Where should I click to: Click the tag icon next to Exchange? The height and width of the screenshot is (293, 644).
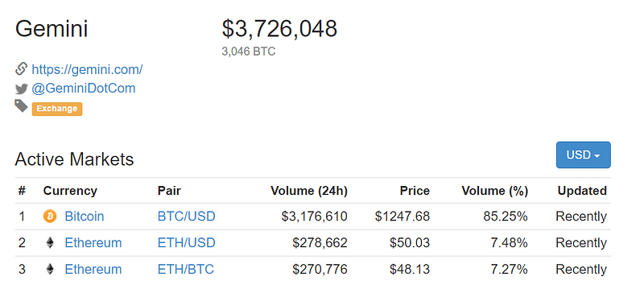point(22,106)
